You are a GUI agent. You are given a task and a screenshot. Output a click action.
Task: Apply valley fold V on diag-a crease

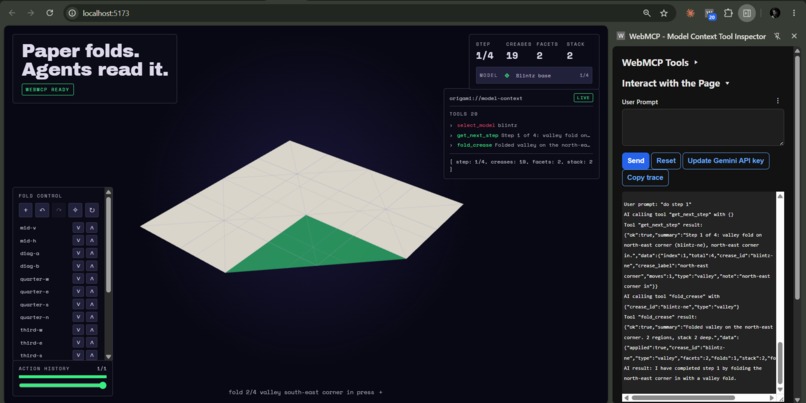coord(78,253)
